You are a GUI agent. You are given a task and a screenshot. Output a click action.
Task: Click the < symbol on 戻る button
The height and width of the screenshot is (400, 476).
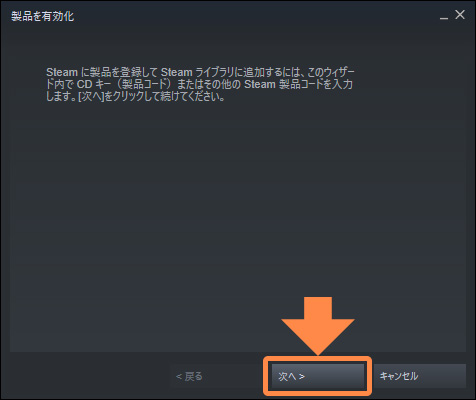pyautogui.click(x=179, y=377)
